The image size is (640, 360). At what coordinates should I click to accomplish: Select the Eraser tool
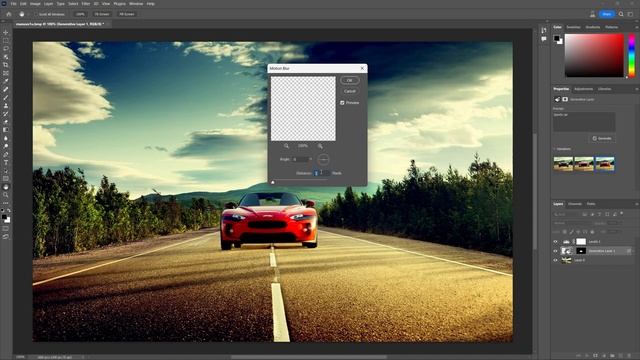pos(6,122)
